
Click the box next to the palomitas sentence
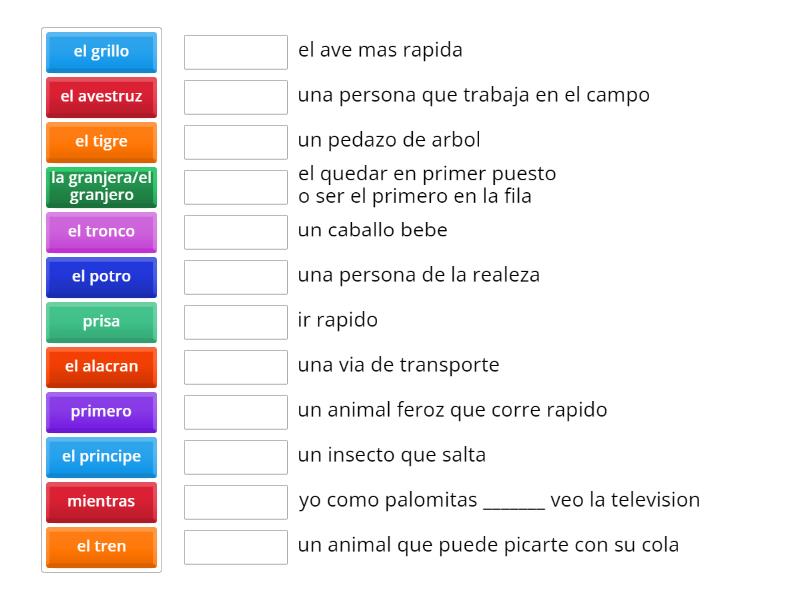tap(235, 502)
